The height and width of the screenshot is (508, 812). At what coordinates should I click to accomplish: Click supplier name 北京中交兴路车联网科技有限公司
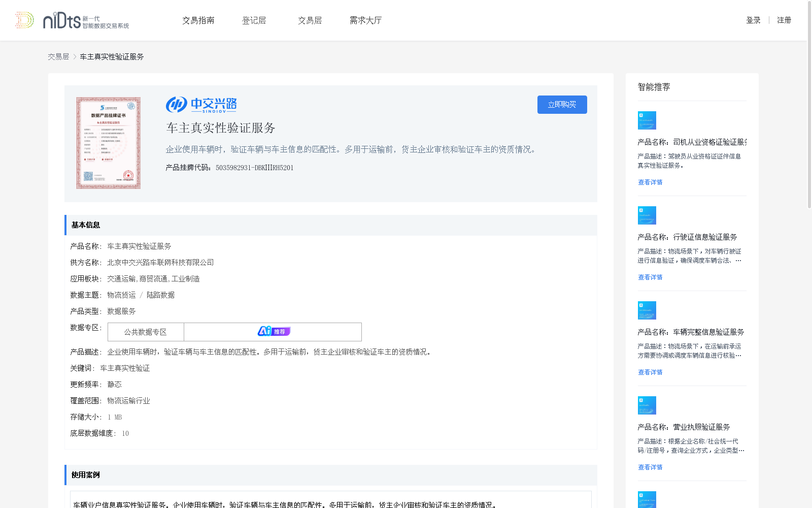click(160, 263)
